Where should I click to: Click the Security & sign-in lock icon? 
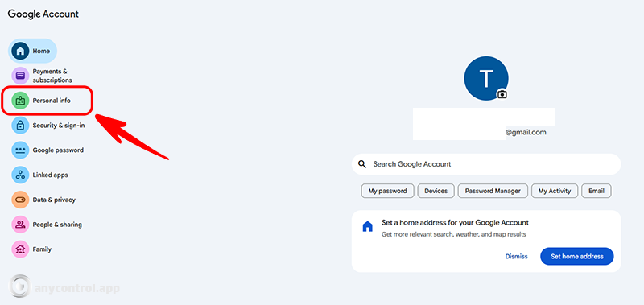point(20,126)
